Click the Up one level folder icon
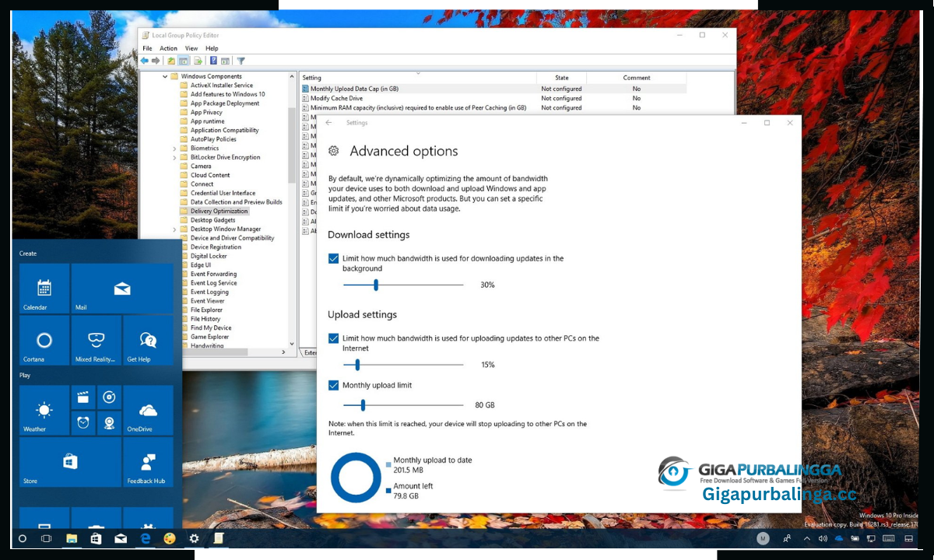This screenshot has width=934, height=560. [x=171, y=61]
